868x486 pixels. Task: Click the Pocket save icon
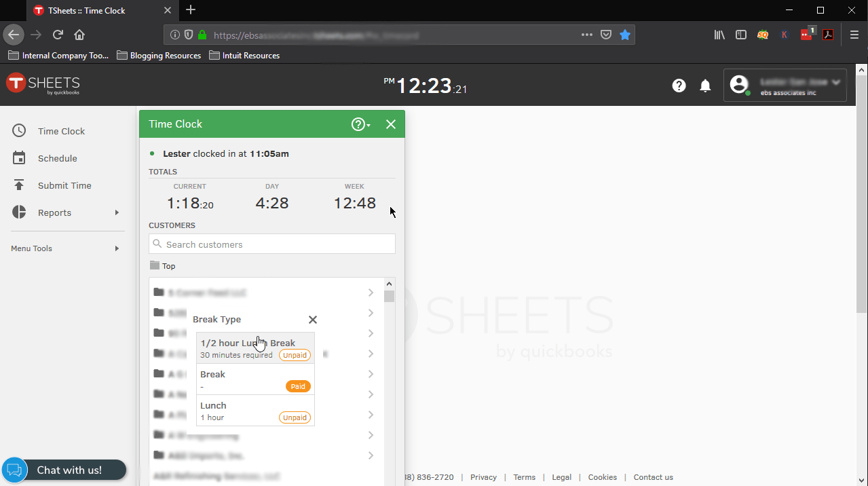click(606, 35)
